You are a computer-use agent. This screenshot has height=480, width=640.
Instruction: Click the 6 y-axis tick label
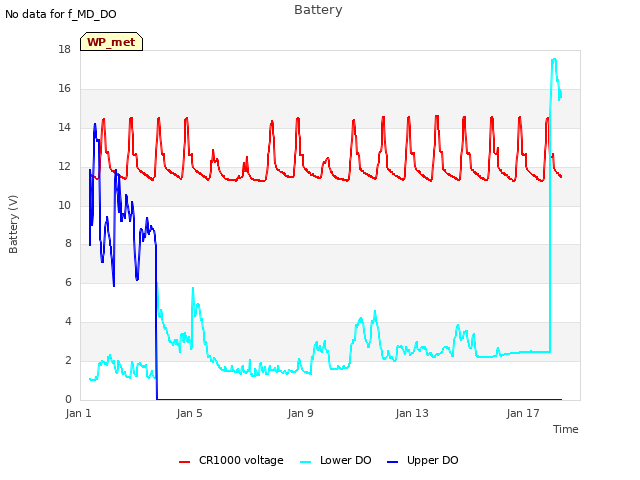(x=68, y=282)
